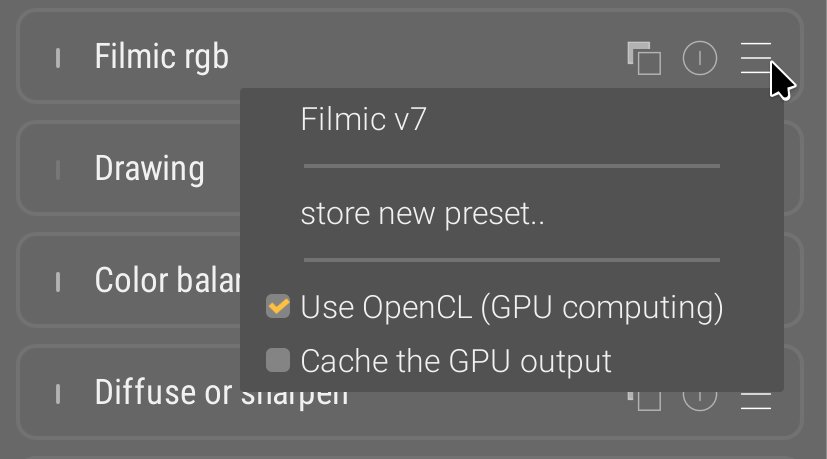The height and width of the screenshot is (459, 827).
Task: Open the Filmic rgb multiple instances menu
Action: 644,58
